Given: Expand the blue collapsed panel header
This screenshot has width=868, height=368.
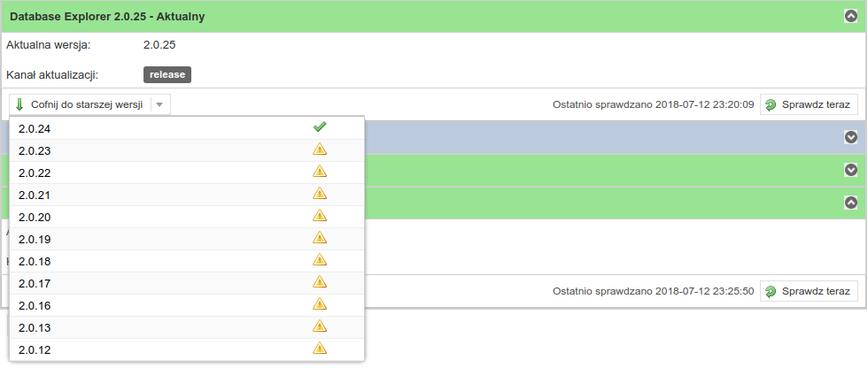Looking at the screenshot, I should (x=851, y=137).
